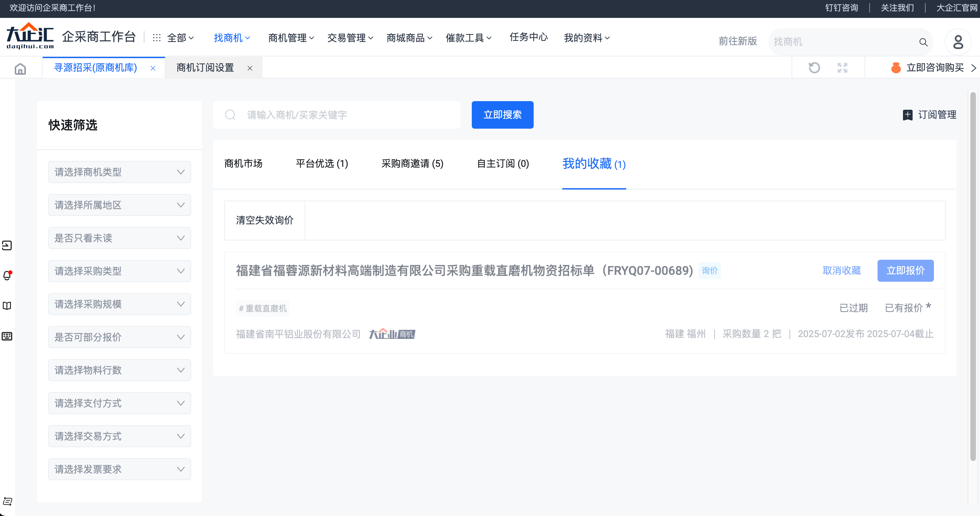Open the 请选择支付方式 dropdown

tap(119, 403)
